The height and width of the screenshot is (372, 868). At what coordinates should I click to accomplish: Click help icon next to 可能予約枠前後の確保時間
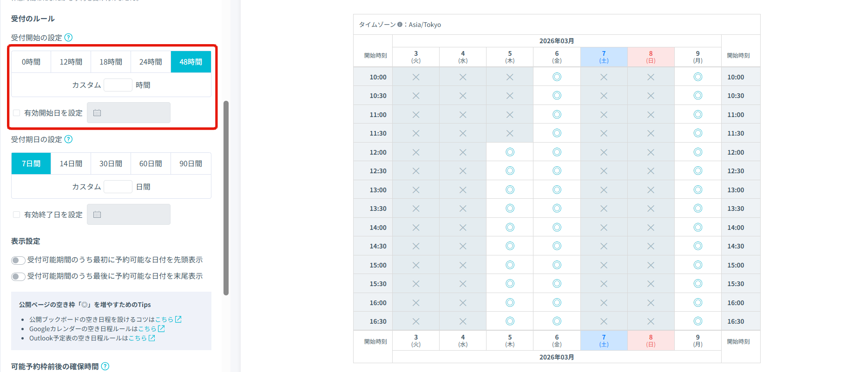click(x=105, y=366)
